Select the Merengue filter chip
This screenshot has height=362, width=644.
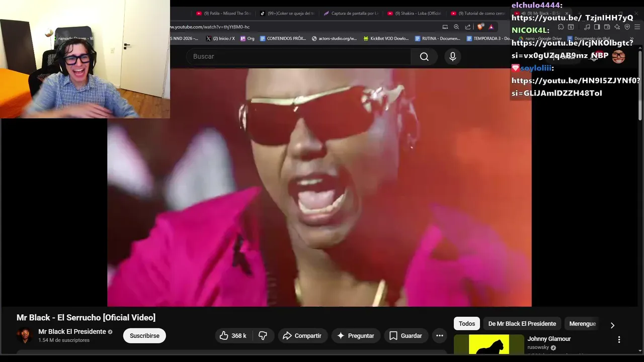pyautogui.click(x=583, y=324)
